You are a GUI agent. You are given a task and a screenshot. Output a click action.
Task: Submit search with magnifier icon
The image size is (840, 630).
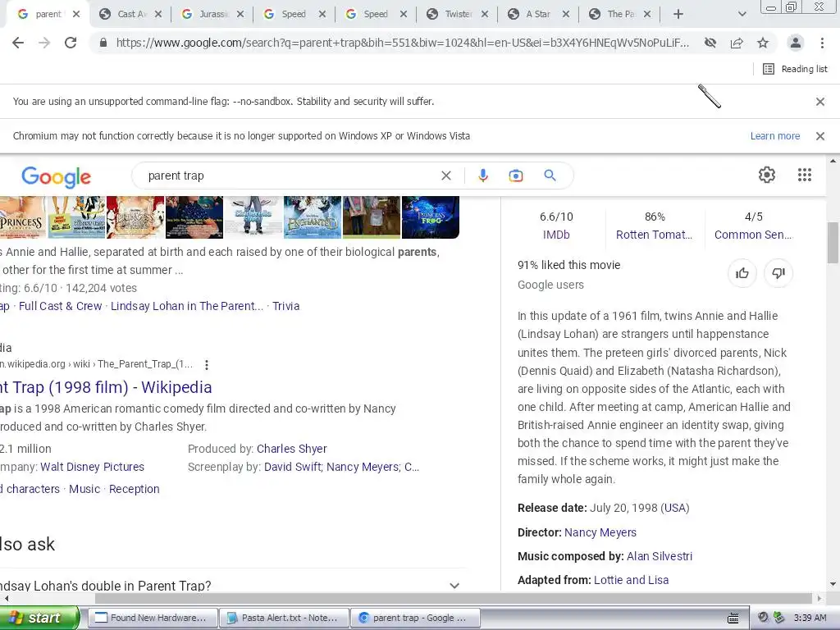550,176
